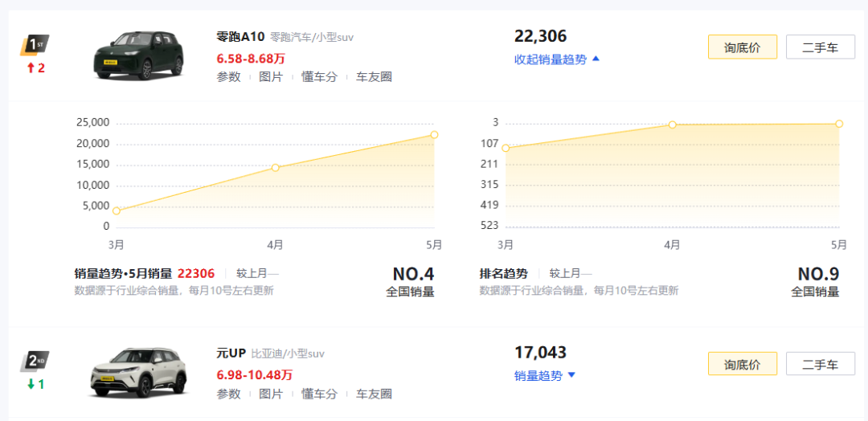Click the April data point on sales chart

click(x=275, y=167)
